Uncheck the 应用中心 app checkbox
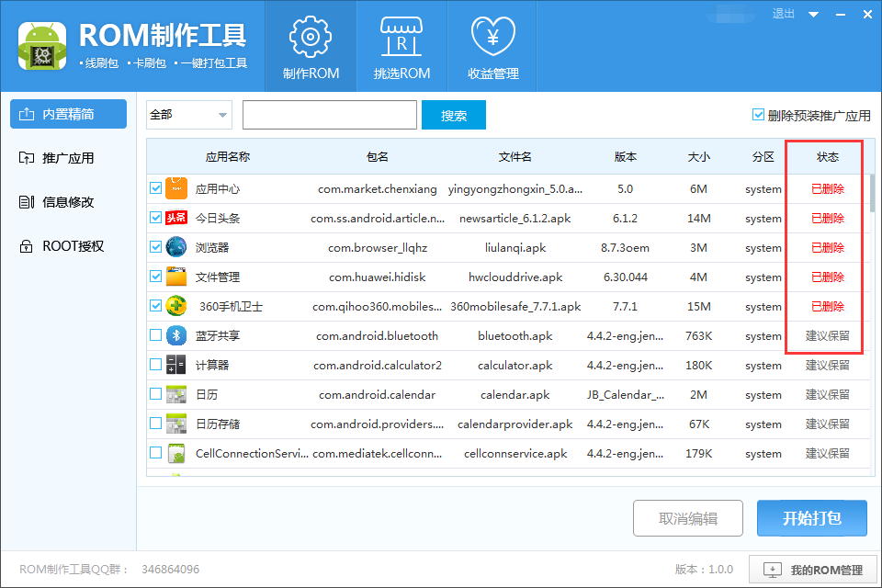The width and height of the screenshot is (882, 588). (154, 188)
